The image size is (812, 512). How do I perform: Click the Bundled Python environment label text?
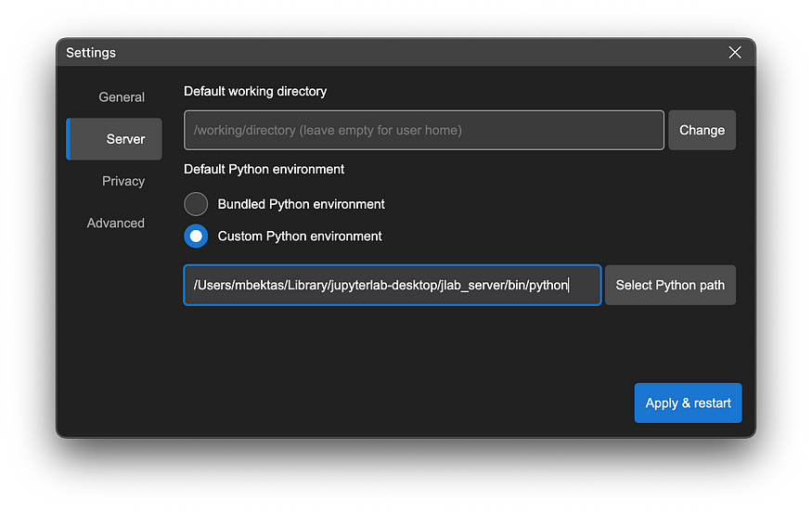[x=301, y=204]
